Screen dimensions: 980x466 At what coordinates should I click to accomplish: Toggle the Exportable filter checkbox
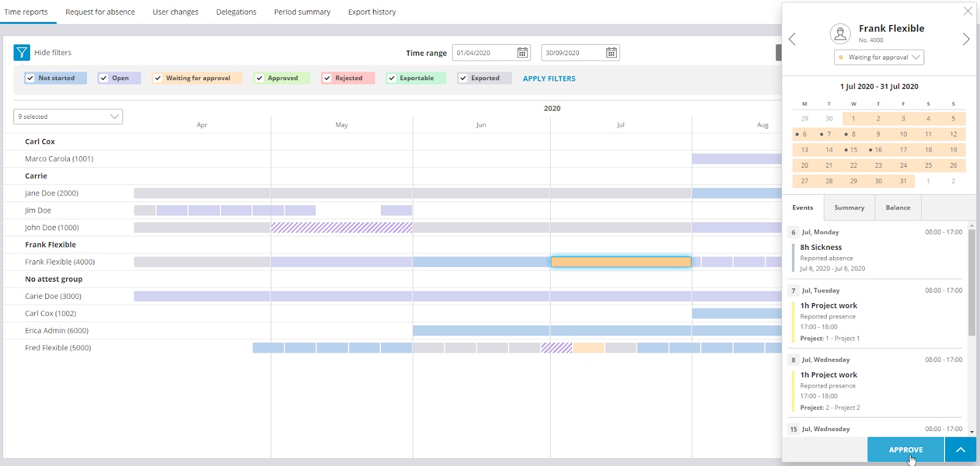391,78
